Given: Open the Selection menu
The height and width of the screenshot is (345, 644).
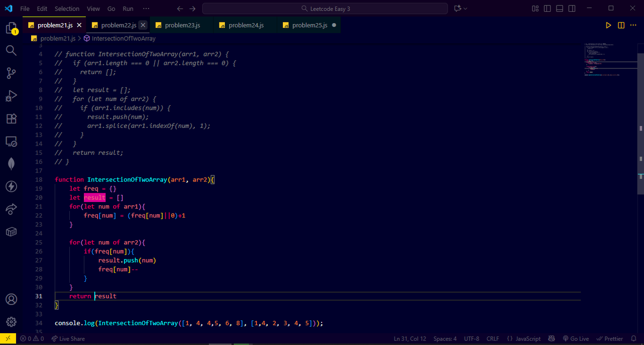Looking at the screenshot, I should point(67,9).
